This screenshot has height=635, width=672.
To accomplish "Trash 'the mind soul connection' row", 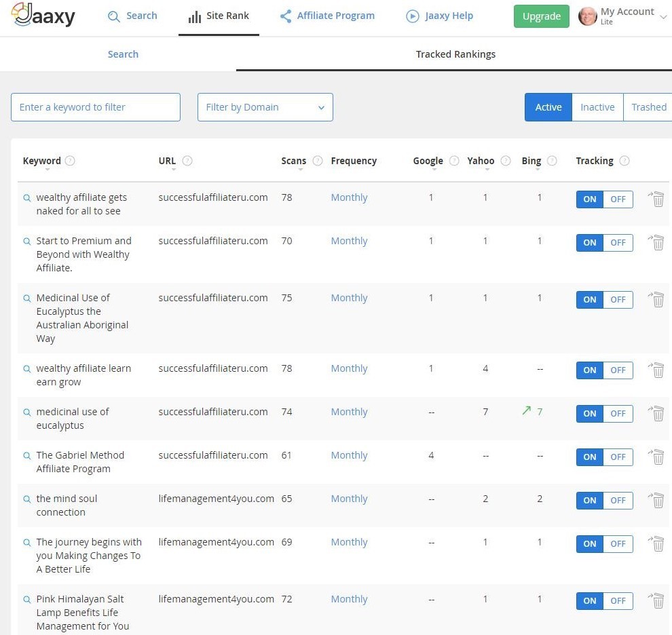I will point(656,500).
